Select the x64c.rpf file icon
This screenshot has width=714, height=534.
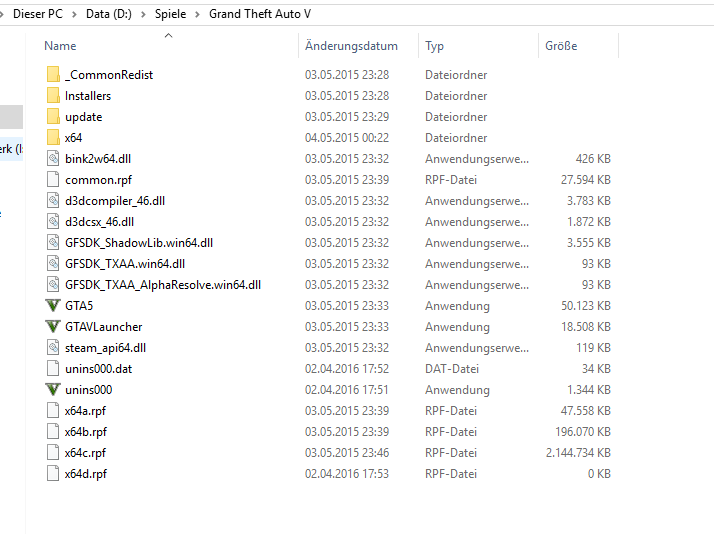coord(53,452)
